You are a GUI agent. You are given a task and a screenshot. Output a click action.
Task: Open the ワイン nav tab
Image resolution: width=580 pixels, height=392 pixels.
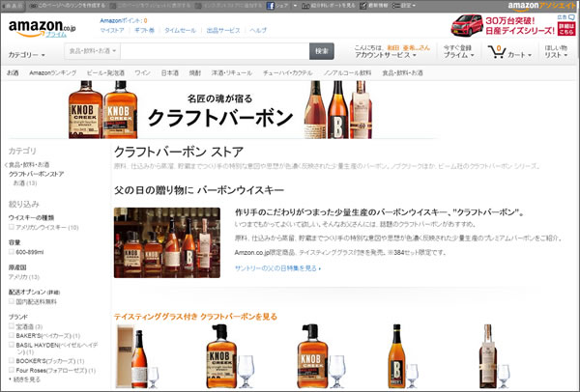click(x=142, y=72)
